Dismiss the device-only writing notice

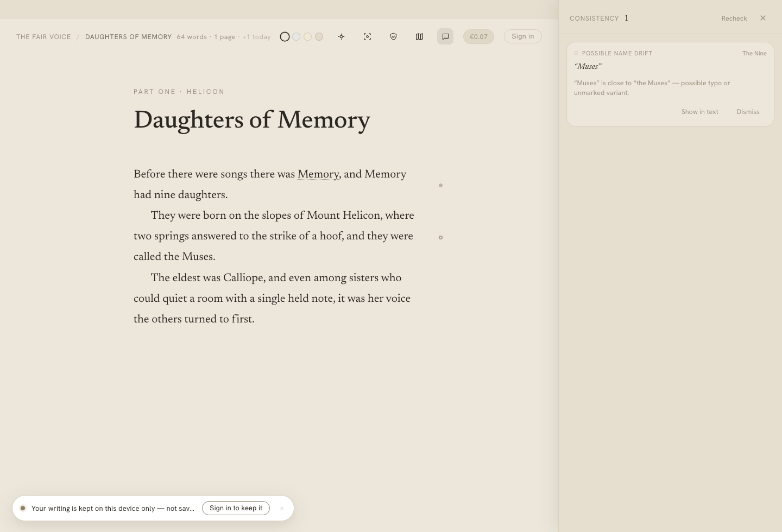pos(282,508)
